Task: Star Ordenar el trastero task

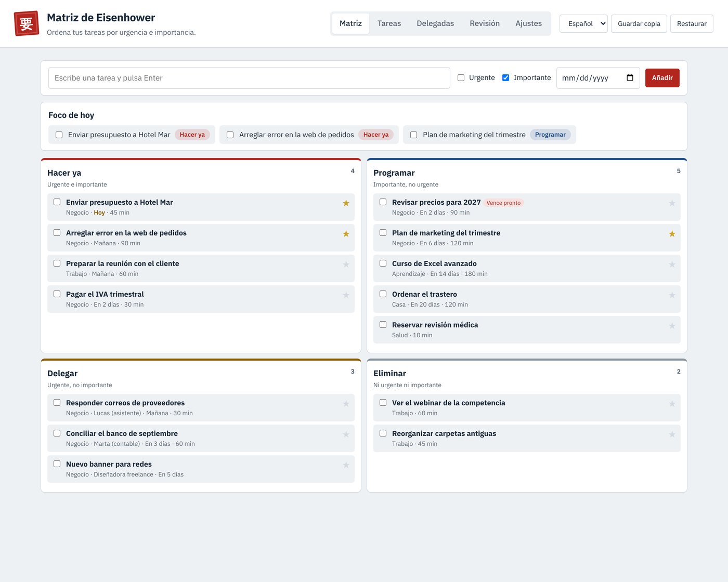Action: point(672,295)
